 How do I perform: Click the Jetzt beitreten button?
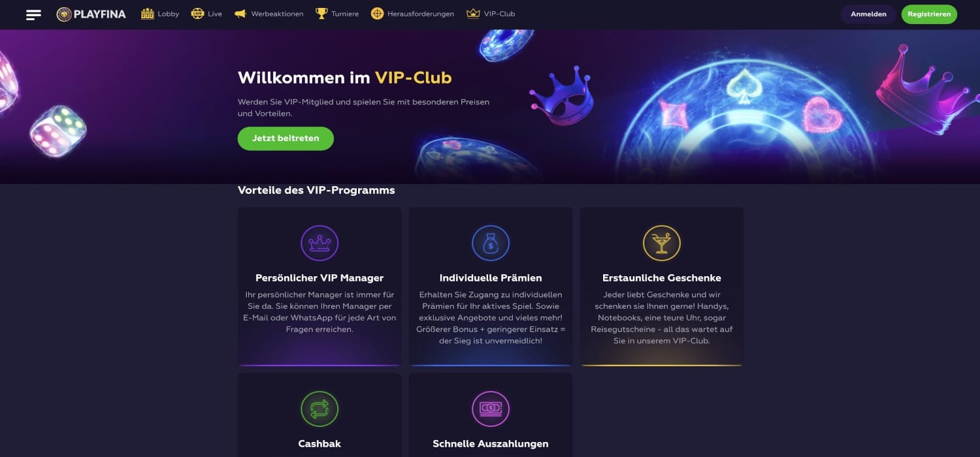(x=286, y=138)
